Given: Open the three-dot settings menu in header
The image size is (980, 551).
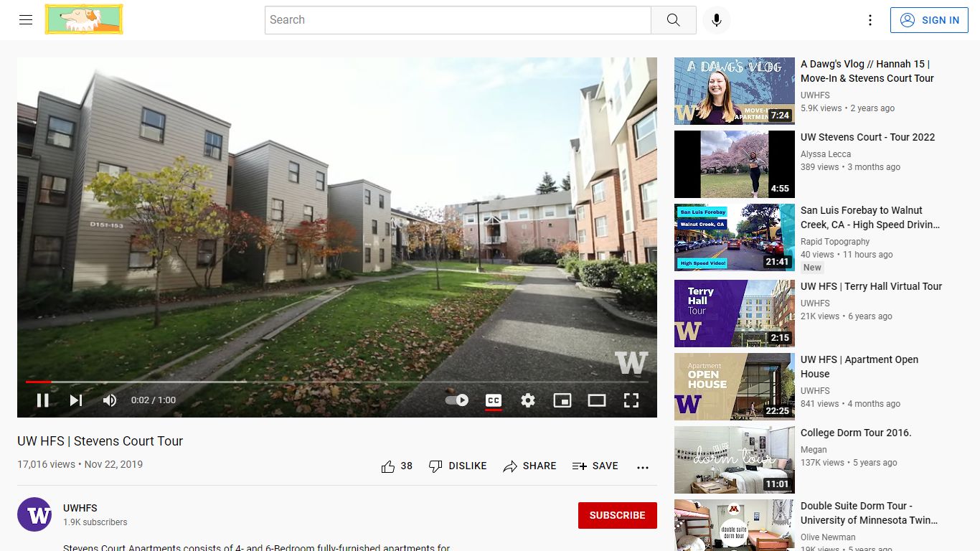Looking at the screenshot, I should pyautogui.click(x=870, y=20).
